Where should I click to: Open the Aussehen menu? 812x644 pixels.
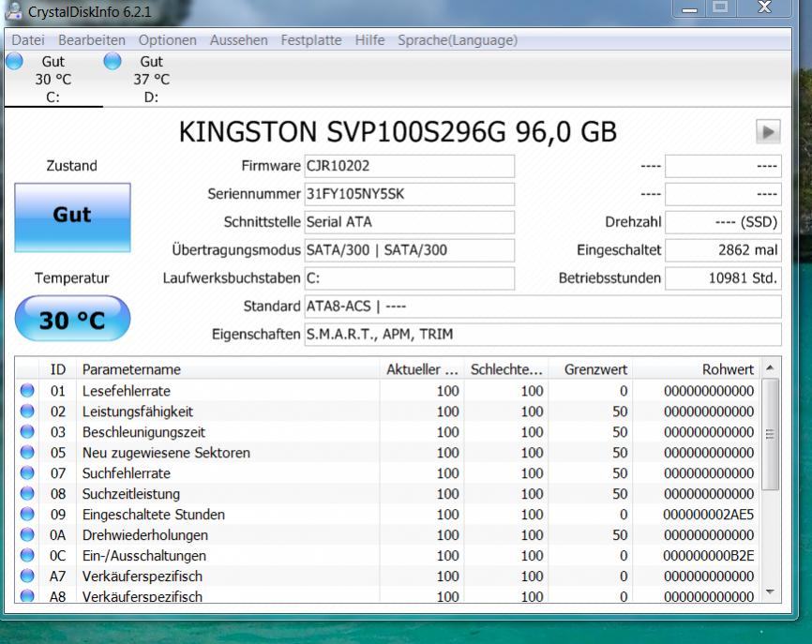(239, 40)
